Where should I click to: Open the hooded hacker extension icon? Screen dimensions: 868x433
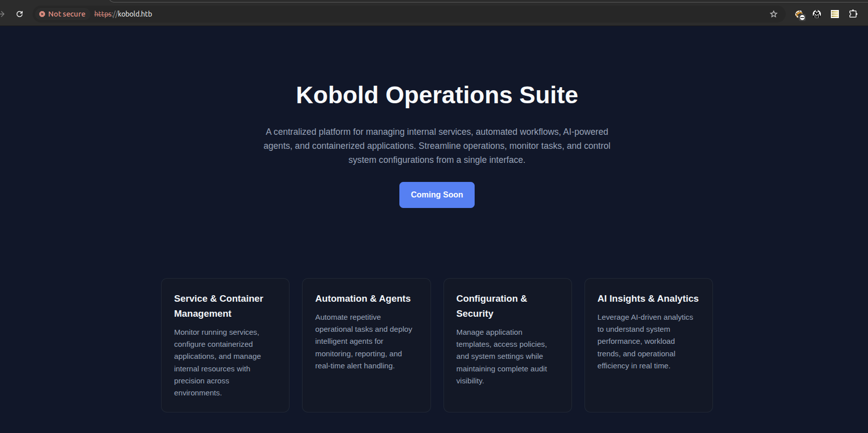(817, 14)
